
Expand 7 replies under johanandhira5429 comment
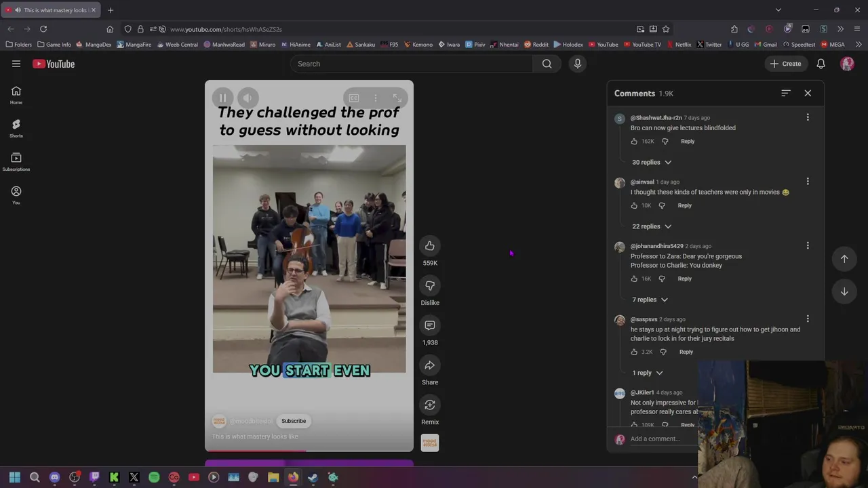click(650, 300)
